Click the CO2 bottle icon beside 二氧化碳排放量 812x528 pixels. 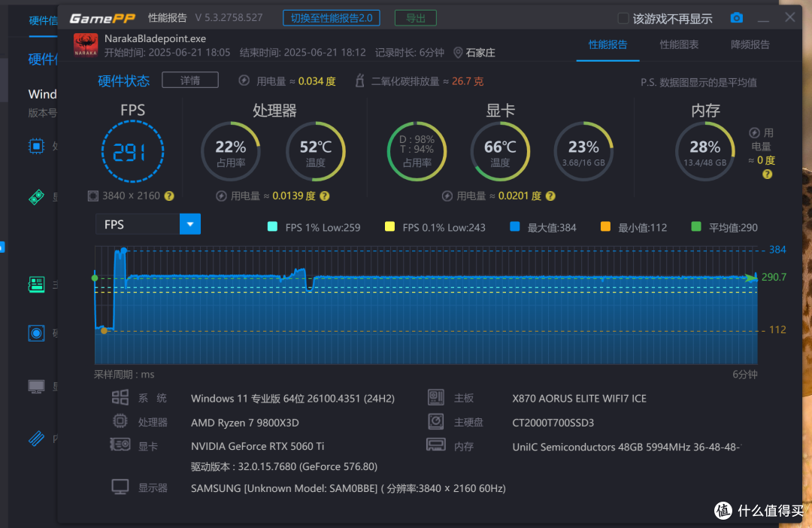359,80
